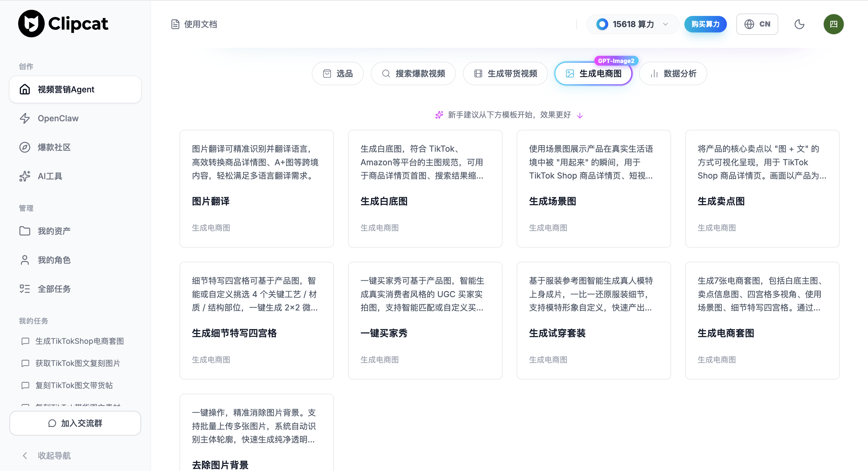The width and height of the screenshot is (868, 471).
Task: Click the magnifier icon in 搜索爆款视频
Action: [x=386, y=73]
